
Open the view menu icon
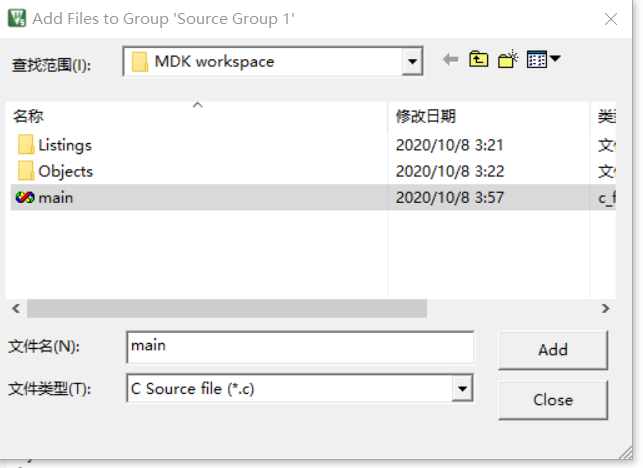pyautogui.click(x=543, y=60)
